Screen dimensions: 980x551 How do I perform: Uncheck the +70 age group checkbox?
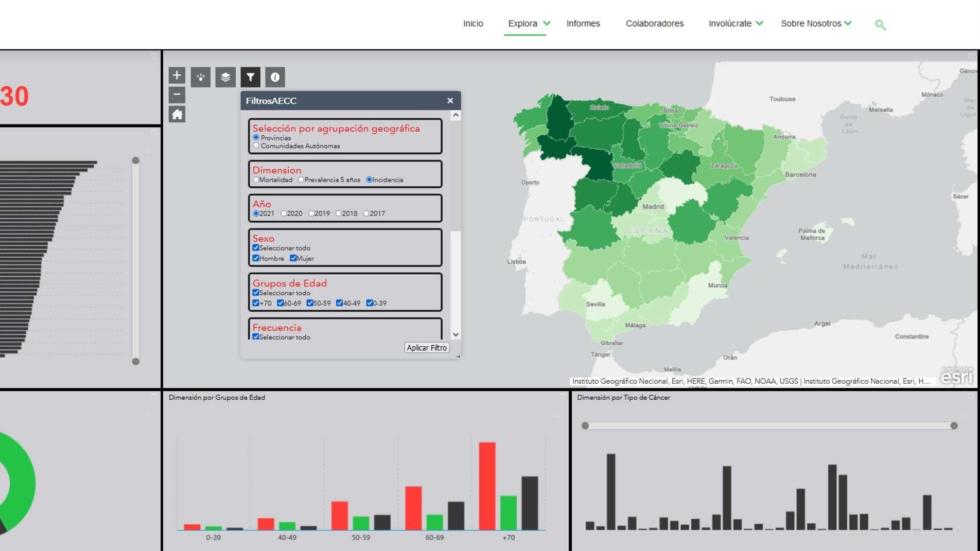point(256,303)
